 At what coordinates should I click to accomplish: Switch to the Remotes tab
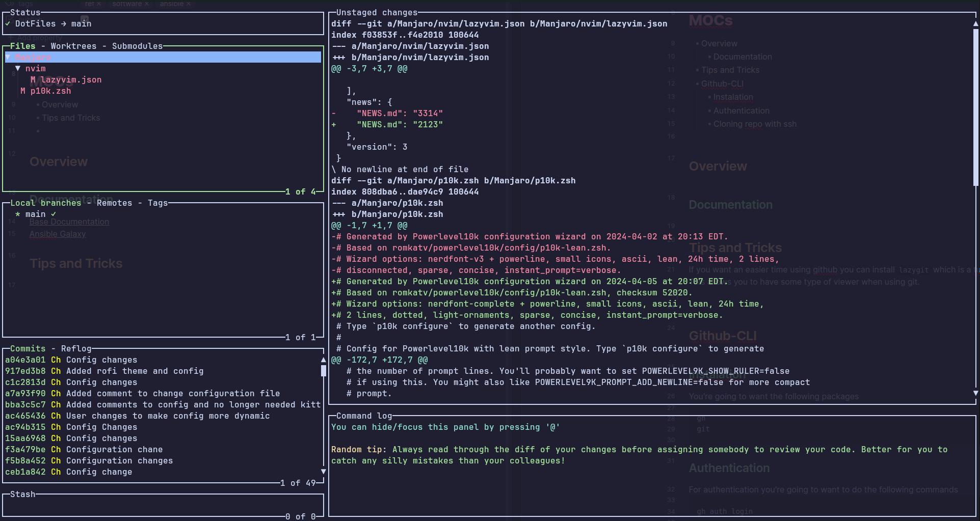pos(114,203)
